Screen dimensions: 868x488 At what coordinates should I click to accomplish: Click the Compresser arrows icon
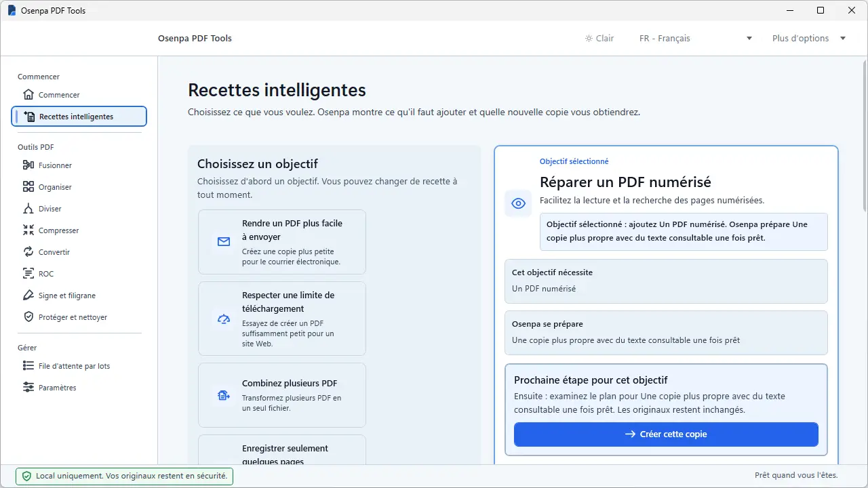(x=28, y=230)
